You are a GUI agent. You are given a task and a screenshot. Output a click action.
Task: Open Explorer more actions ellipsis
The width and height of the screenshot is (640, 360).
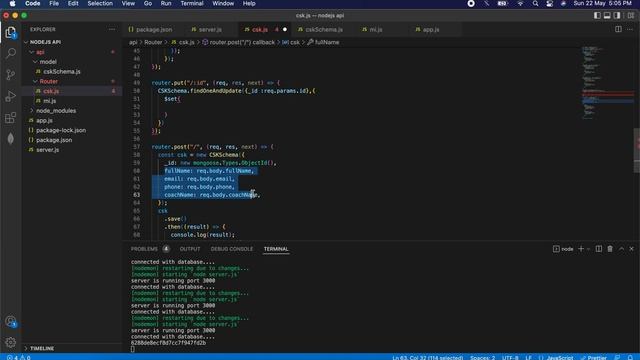click(x=112, y=29)
